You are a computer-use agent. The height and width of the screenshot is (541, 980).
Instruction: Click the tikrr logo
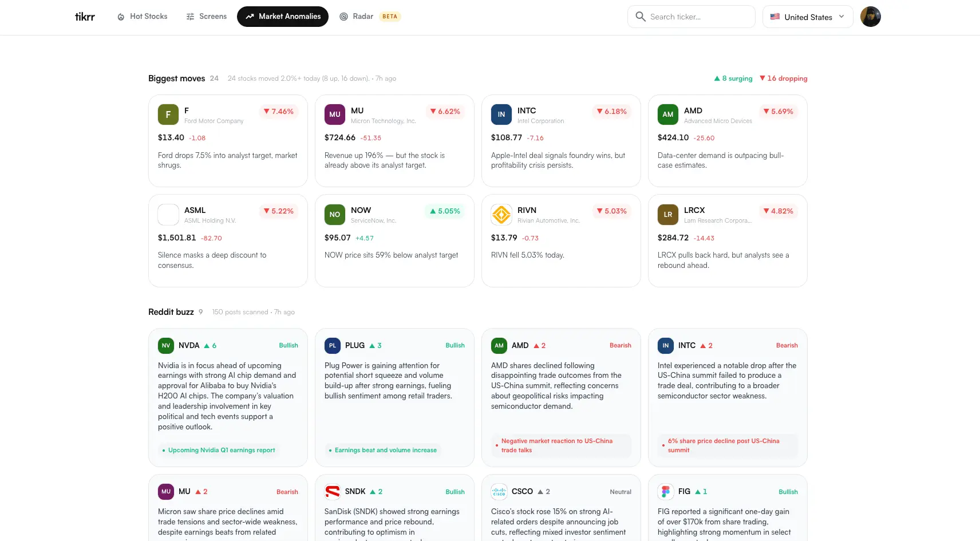pos(85,17)
